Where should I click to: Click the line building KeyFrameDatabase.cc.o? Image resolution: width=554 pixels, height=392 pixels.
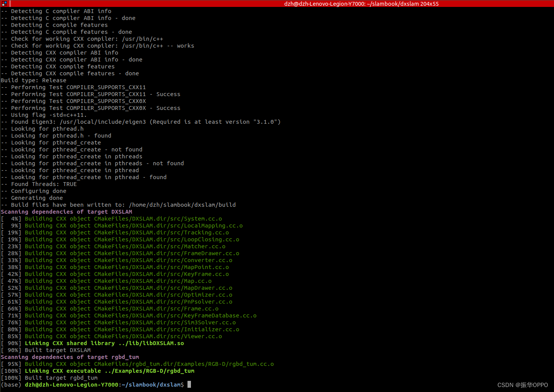(129, 316)
